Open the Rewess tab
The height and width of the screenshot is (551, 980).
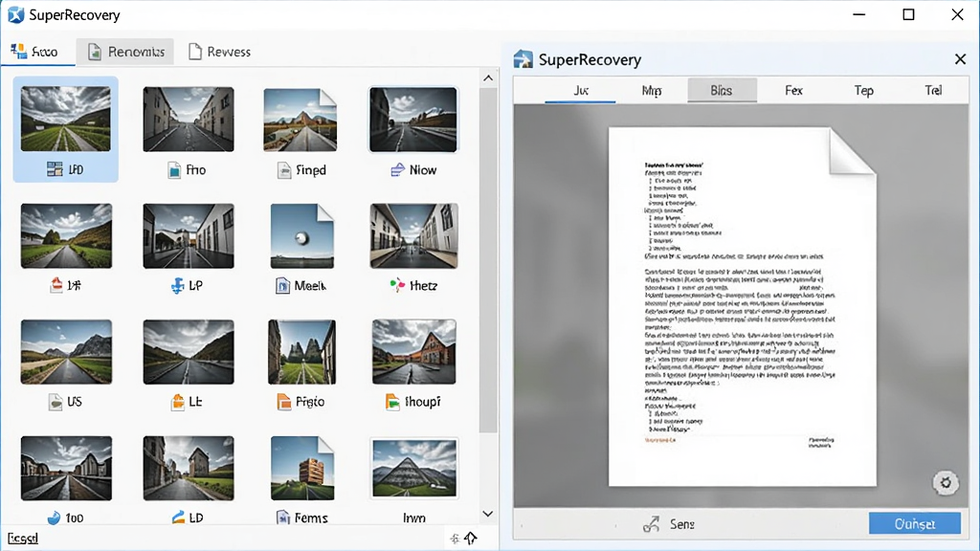click(219, 52)
